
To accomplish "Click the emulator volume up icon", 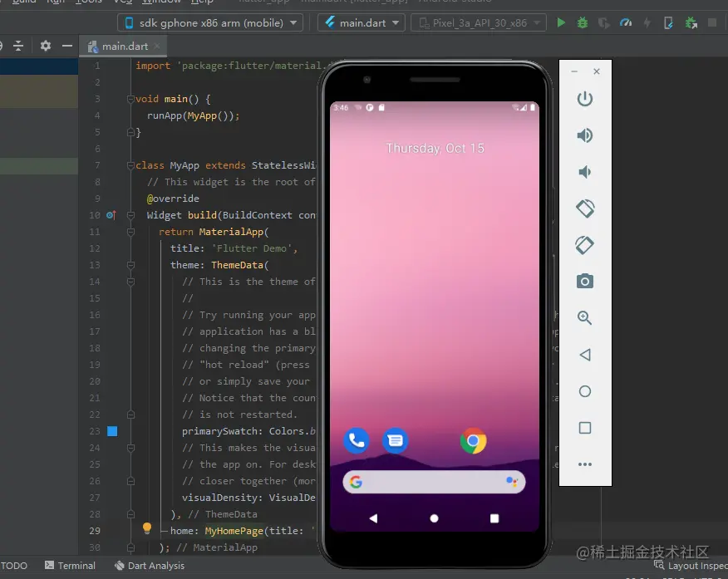I will click(x=585, y=135).
